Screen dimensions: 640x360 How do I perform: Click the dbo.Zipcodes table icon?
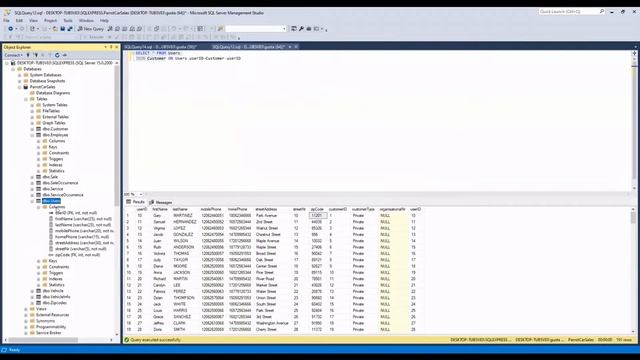coord(38,303)
